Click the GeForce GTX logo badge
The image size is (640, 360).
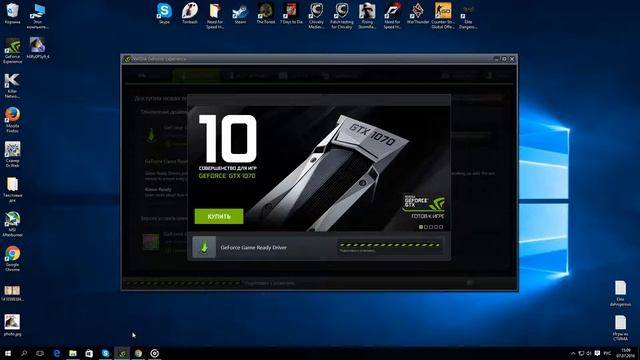[x=424, y=203]
